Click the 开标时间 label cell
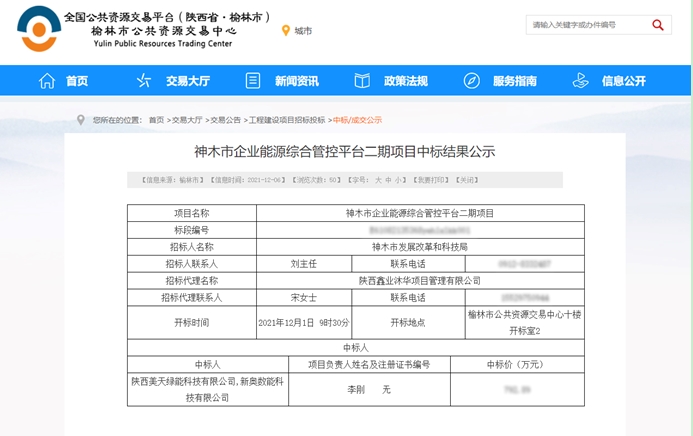 click(x=192, y=322)
